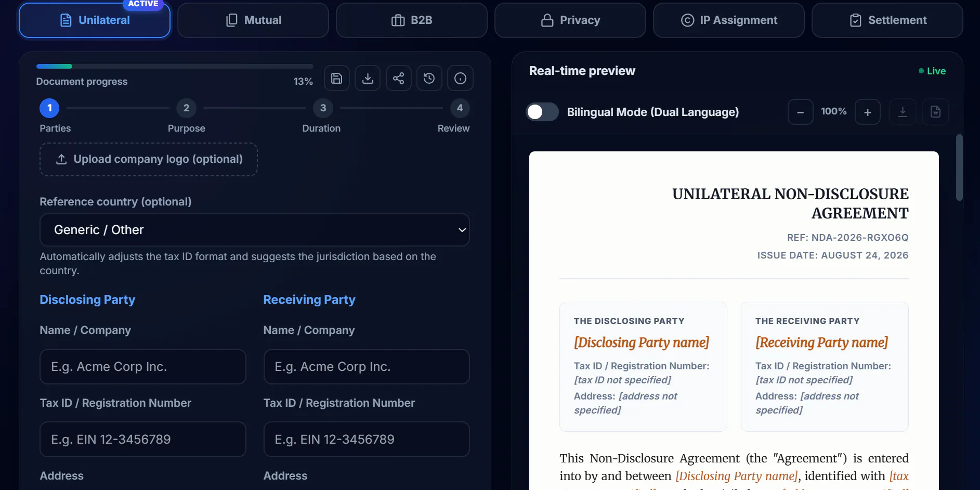Image resolution: width=980 pixels, height=490 pixels.
Task: Open the Reference country dropdown
Action: (255, 230)
